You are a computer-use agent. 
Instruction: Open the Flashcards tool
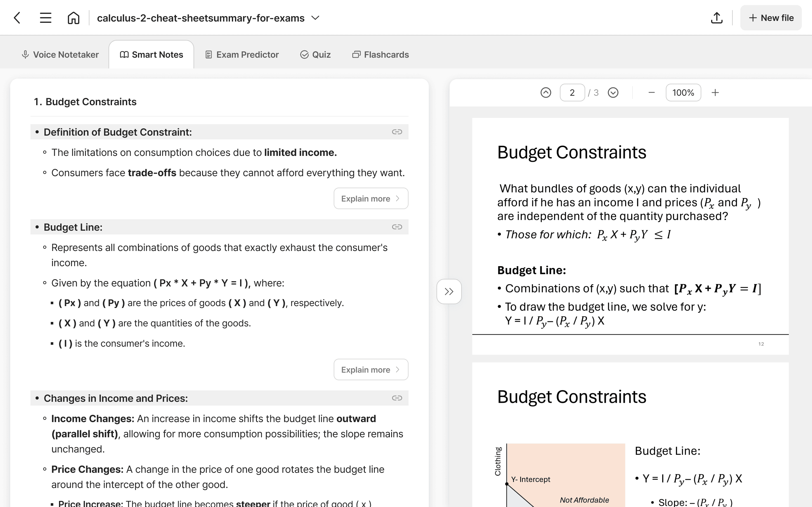click(381, 54)
